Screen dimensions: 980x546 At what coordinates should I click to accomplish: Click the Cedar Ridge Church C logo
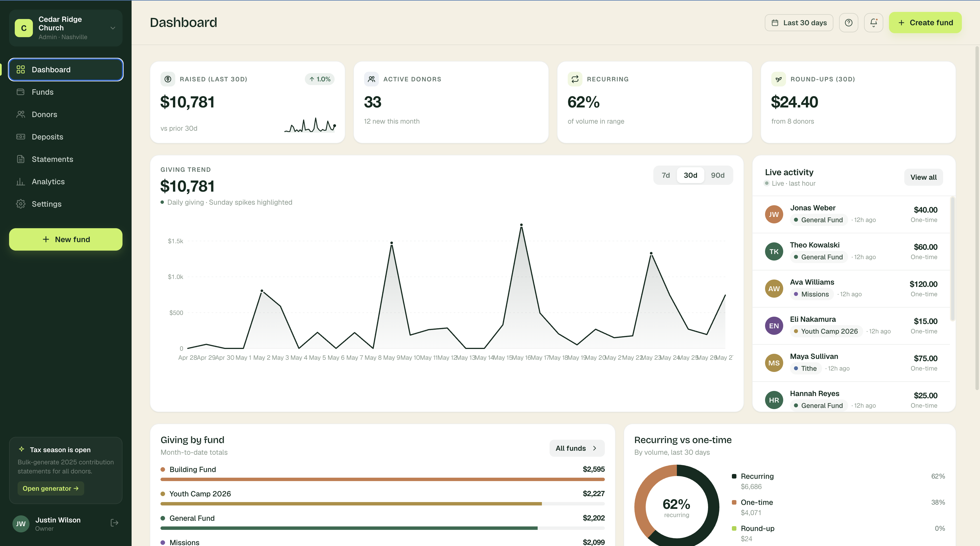click(x=24, y=28)
